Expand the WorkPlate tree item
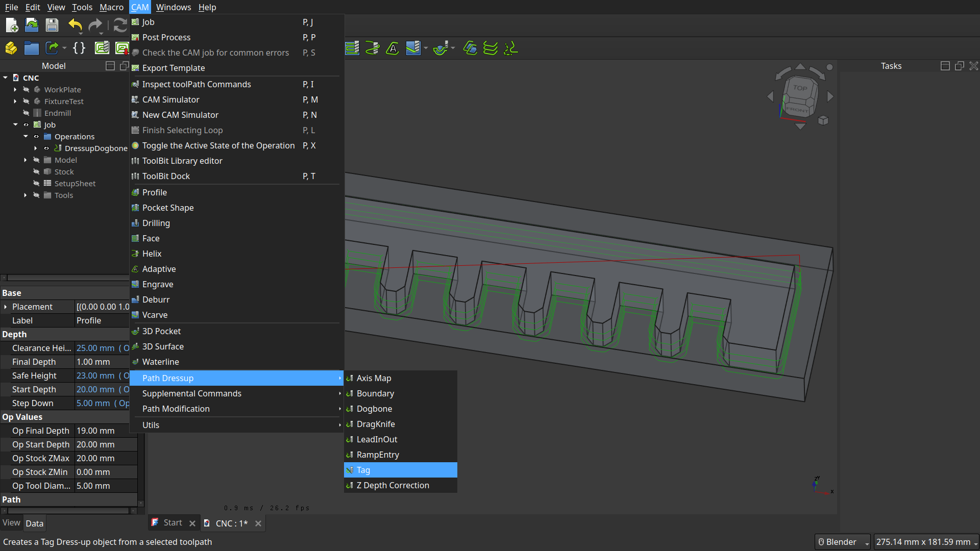Viewport: 980px width, 551px height. [x=15, y=89]
